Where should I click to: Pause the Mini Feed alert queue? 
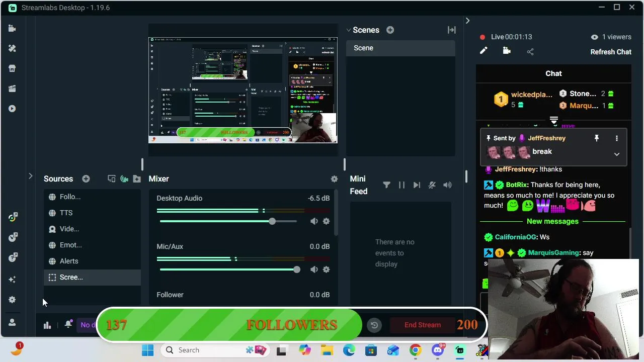[401, 185]
